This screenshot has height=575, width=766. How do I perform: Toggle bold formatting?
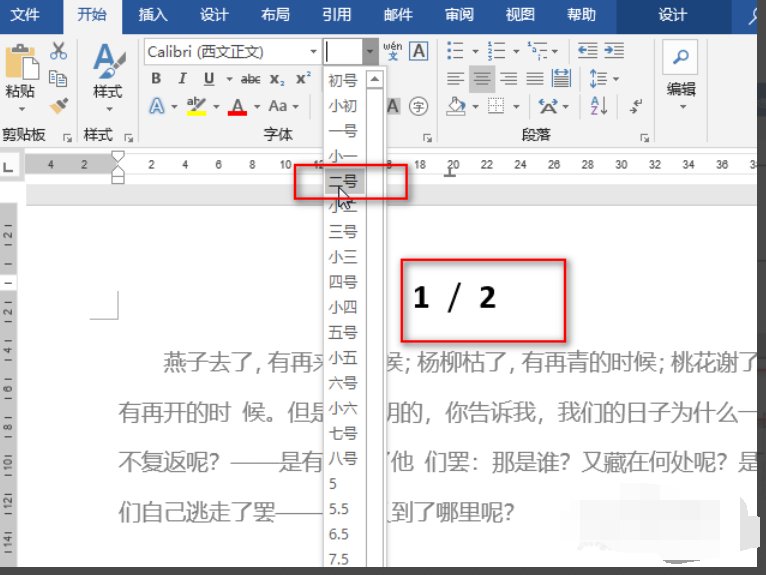pos(156,78)
